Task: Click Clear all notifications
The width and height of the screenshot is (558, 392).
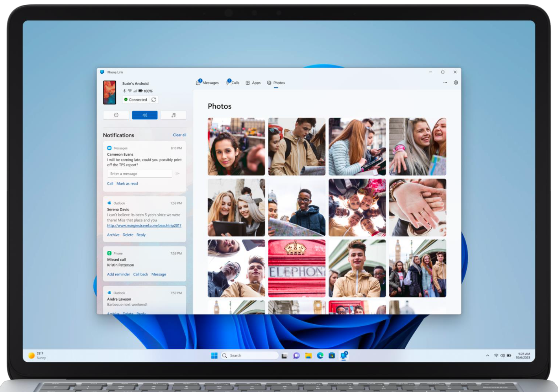Action: click(179, 135)
